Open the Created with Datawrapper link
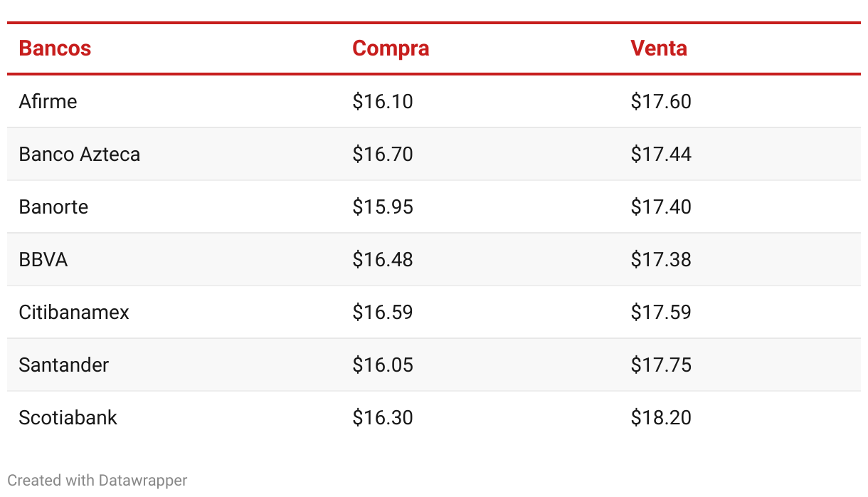Viewport: 868px width, 497px height. [97, 480]
